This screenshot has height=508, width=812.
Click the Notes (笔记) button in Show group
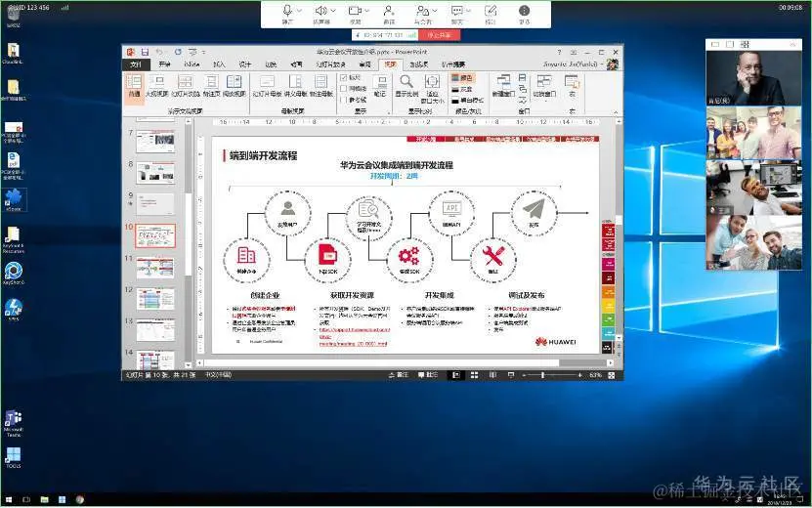tap(380, 86)
